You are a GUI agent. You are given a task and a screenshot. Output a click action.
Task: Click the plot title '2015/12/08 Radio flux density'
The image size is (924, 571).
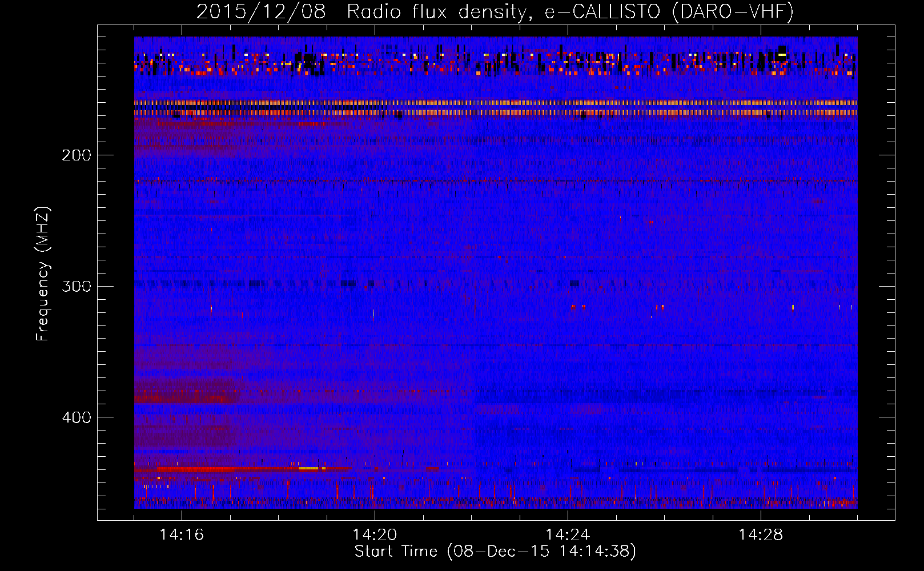(x=495, y=12)
